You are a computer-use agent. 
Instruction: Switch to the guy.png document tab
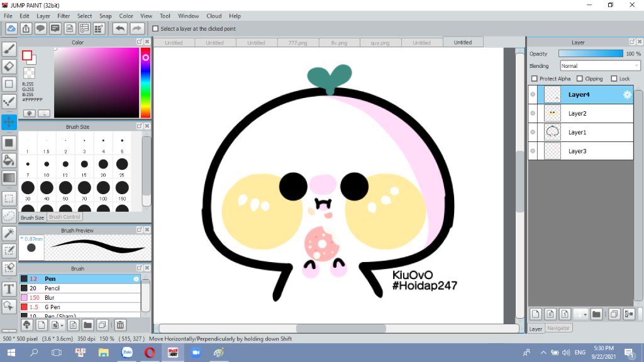[x=380, y=43]
